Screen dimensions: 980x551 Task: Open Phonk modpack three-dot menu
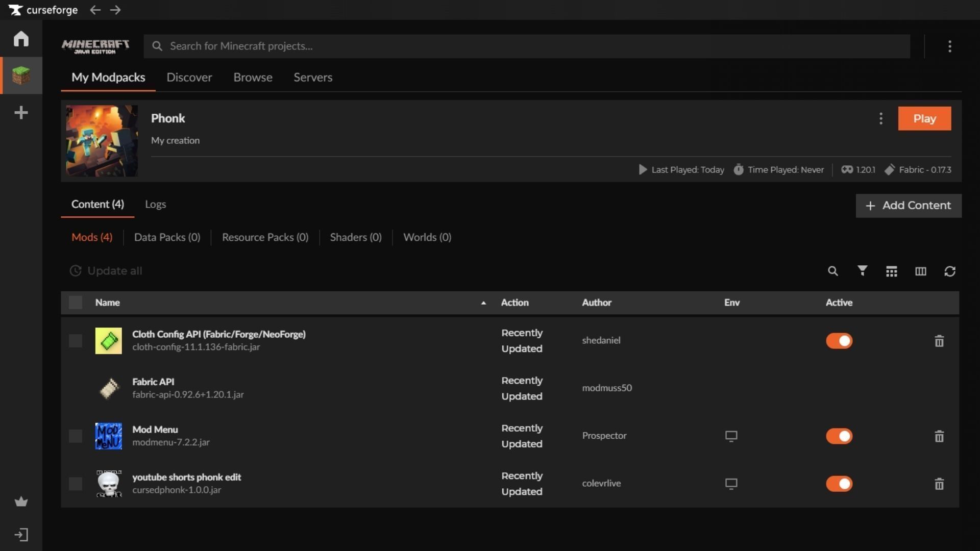tap(880, 118)
